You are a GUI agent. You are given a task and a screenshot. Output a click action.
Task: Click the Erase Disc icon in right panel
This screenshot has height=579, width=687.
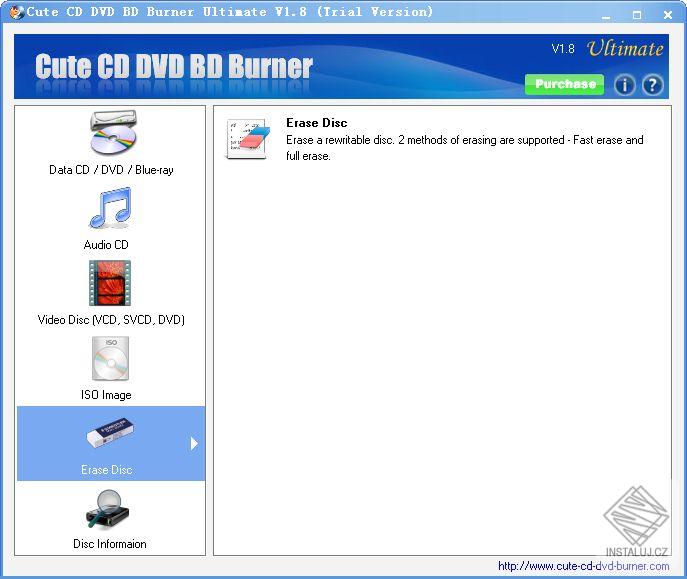point(248,138)
